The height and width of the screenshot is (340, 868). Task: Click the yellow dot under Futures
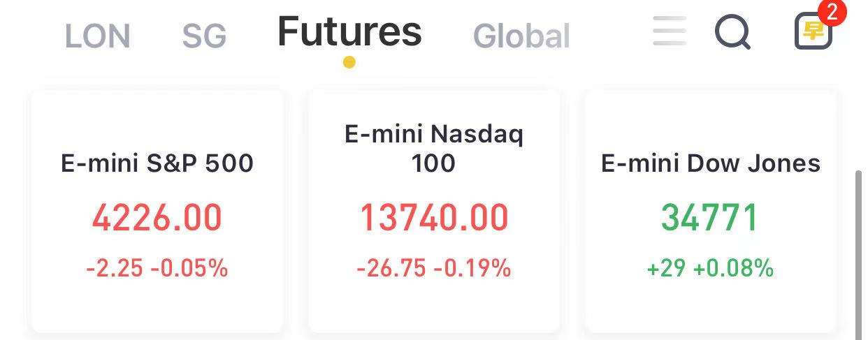[x=349, y=62]
